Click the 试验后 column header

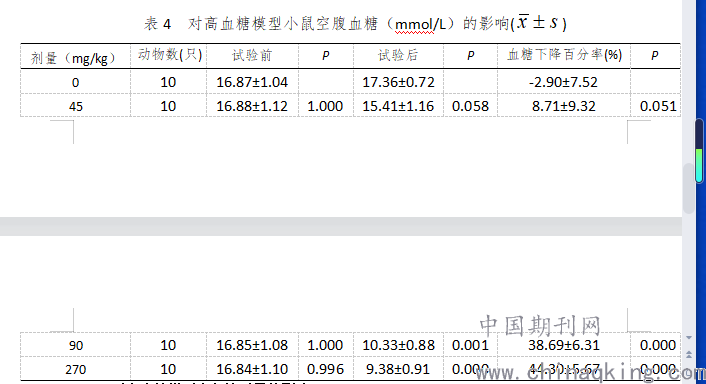point(398,56)
